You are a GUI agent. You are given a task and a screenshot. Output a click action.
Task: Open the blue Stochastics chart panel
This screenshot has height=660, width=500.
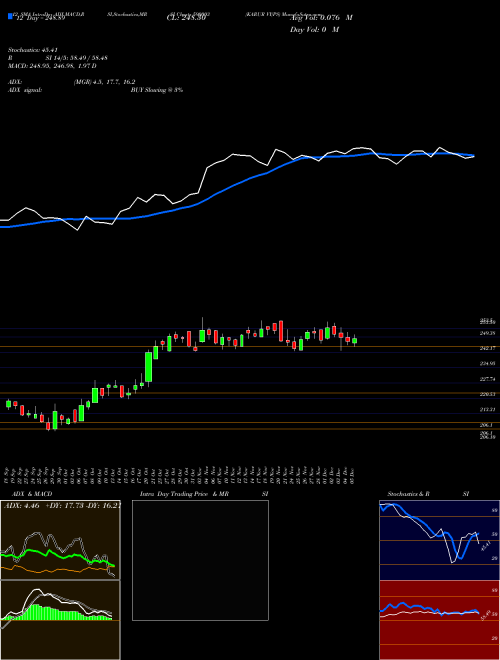coord(439,540)
